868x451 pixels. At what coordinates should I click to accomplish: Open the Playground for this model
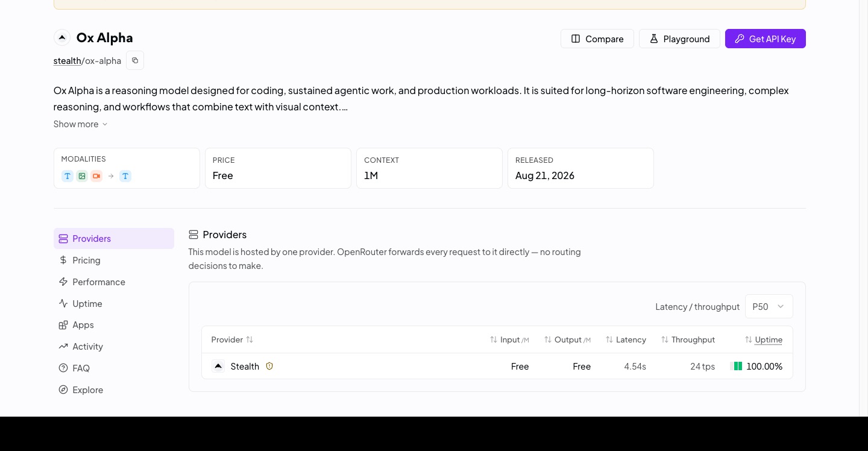tap(679, 39)
